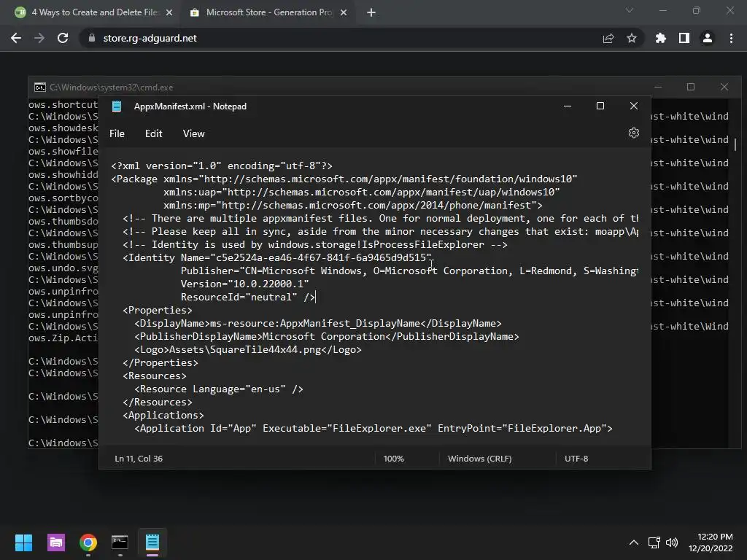Click the Identity Name GUID text
This screenshot has height=560, width=747.
[x=321, y=257]
